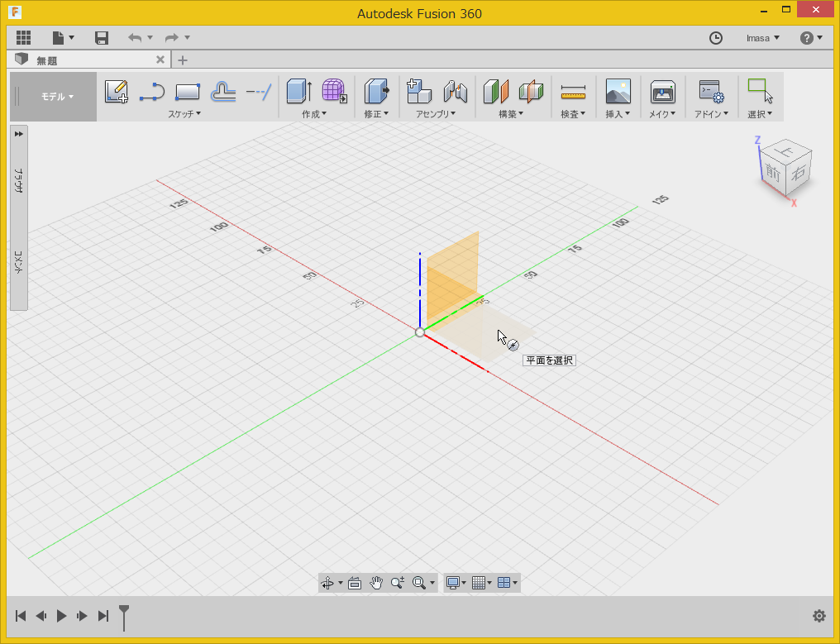Click the origin point circle
This screenshot has width=840, height=644.
420,332
